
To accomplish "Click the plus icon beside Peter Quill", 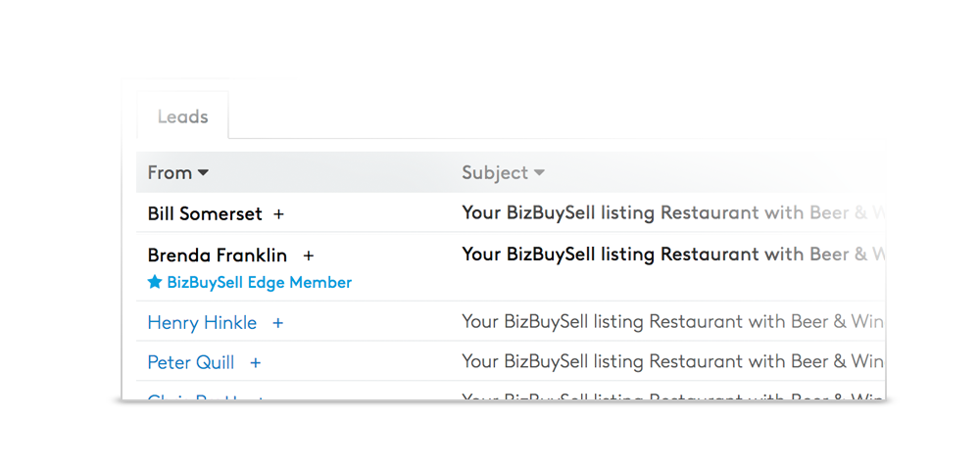I will (256, 363).
